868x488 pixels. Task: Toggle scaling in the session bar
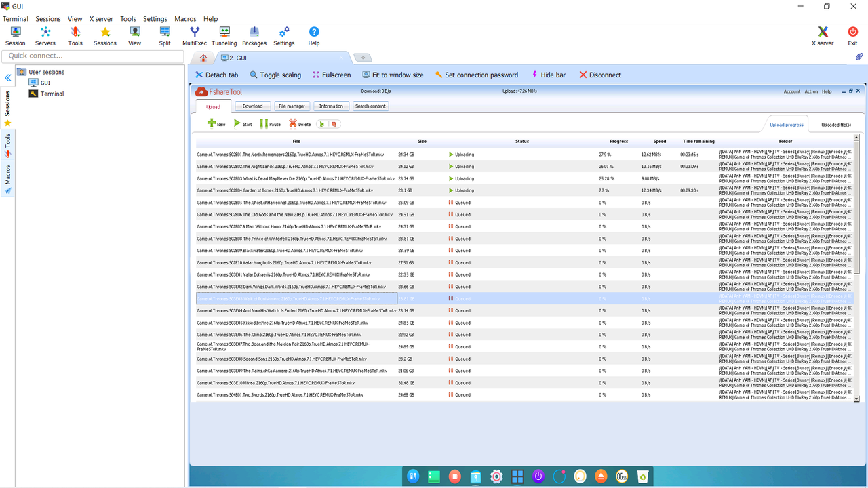pos(275,75)
